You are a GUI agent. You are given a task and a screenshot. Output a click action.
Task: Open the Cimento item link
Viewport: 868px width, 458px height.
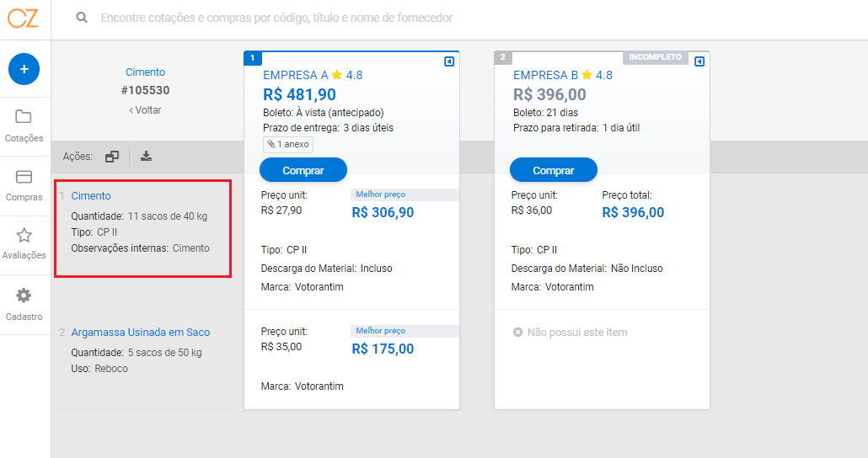(x=91, y=196)
